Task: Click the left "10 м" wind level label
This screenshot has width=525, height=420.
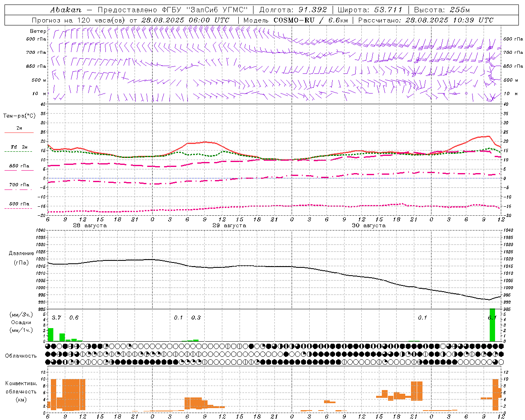Action: pyautogui.click(x=39, y=94)
